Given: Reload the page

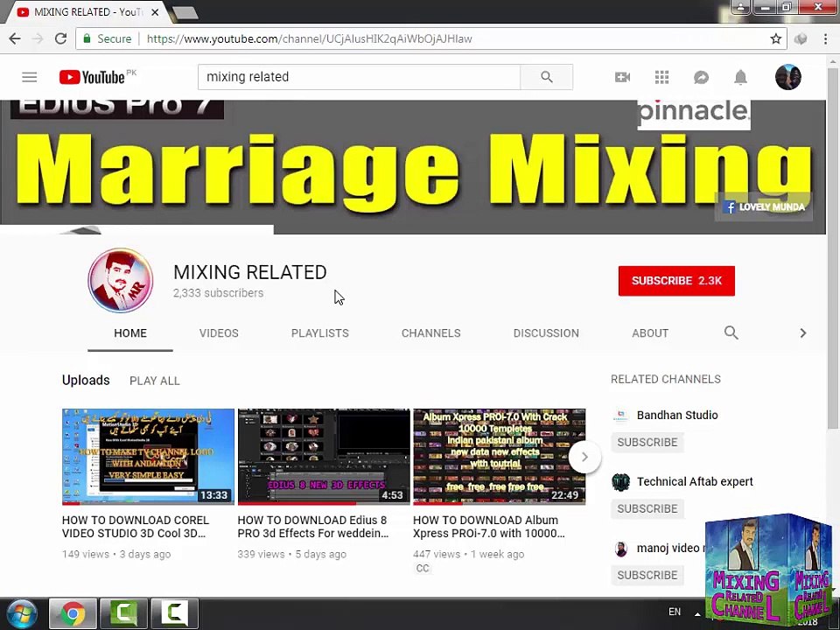Looking at the screenshot, I should click(x=60, y=38).
